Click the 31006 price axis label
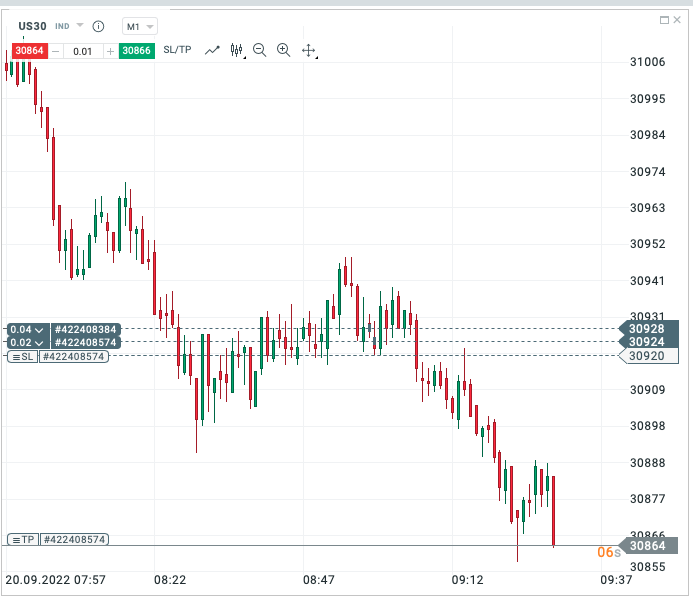 [x=647, y=62]
